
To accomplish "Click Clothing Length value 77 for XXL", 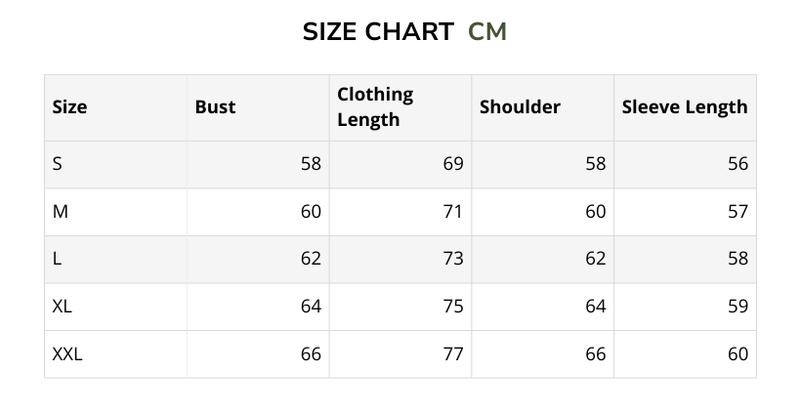I will pyautogui.click(x=453, y=354).
